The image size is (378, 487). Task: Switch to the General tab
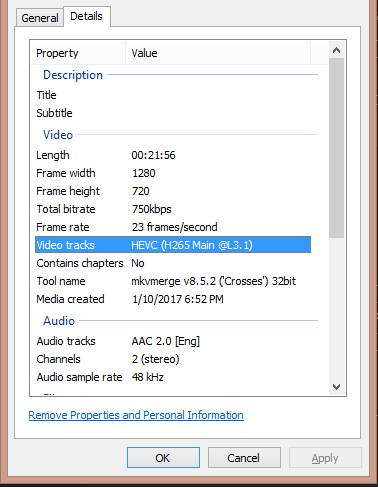(x=40, y=18)
